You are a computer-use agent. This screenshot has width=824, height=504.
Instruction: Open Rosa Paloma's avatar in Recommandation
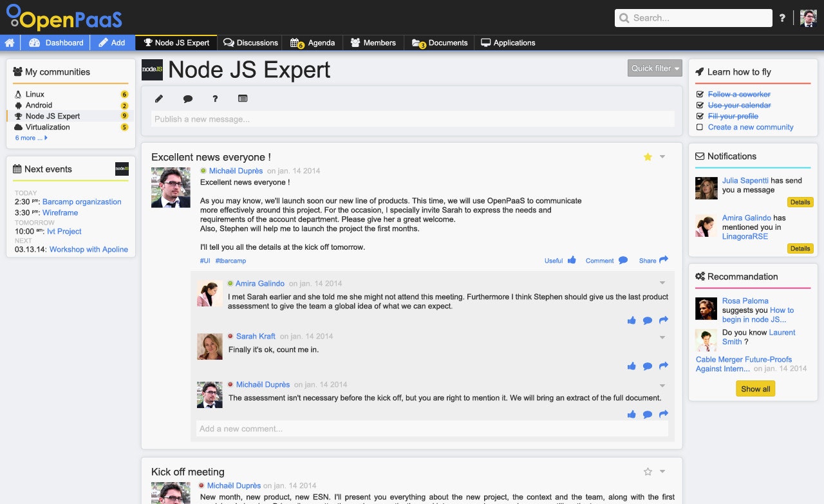pos(706,308)
